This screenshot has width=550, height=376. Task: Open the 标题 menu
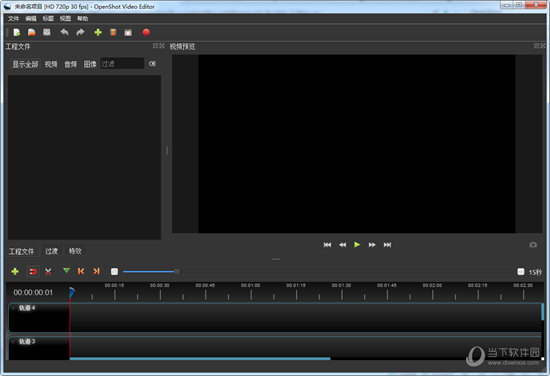click(x=48, y=18)
